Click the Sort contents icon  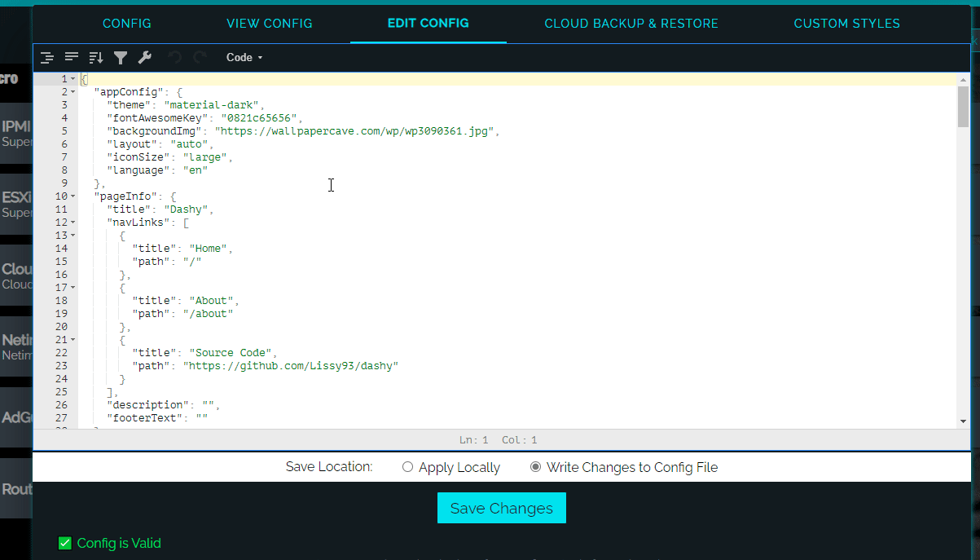pos(96,57)
